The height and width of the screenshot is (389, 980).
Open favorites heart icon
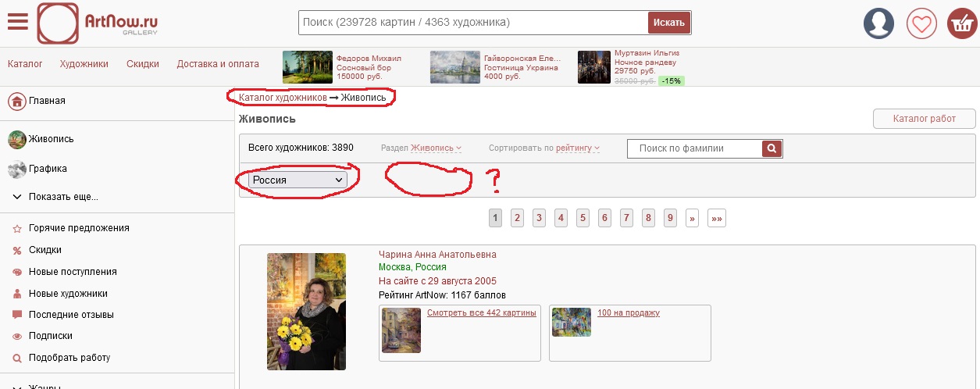pos(921,23)
